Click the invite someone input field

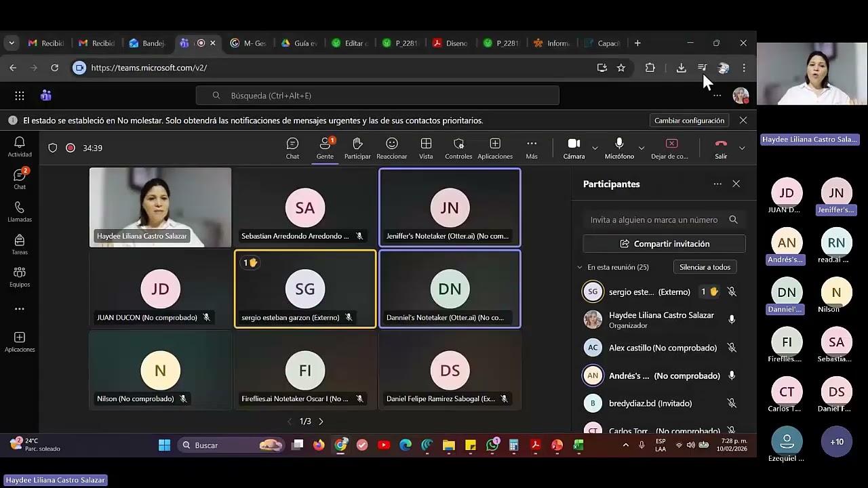point(664,220)
